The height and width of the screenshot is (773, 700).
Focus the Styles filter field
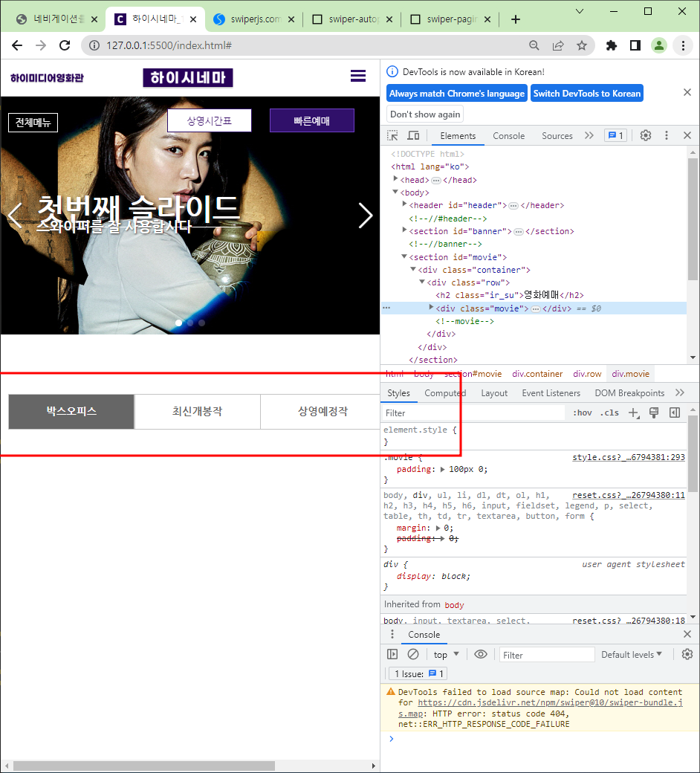pos(474,413)
